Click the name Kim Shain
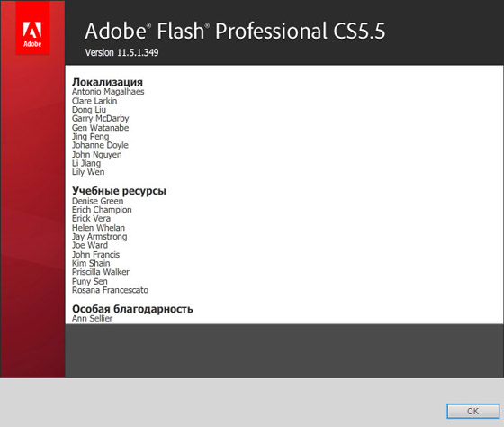Image resolution: width=504 pixels, height=427 pixels. pyautogui.click(x=91, y=263)
